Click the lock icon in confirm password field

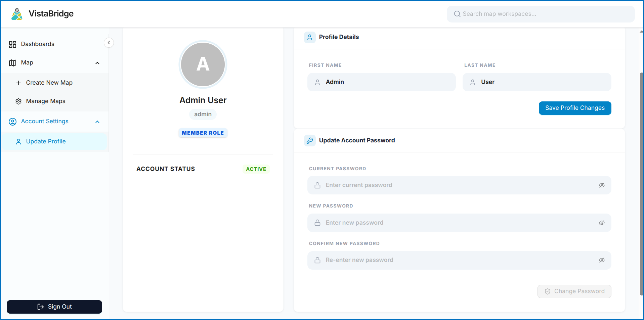(317, 260)
